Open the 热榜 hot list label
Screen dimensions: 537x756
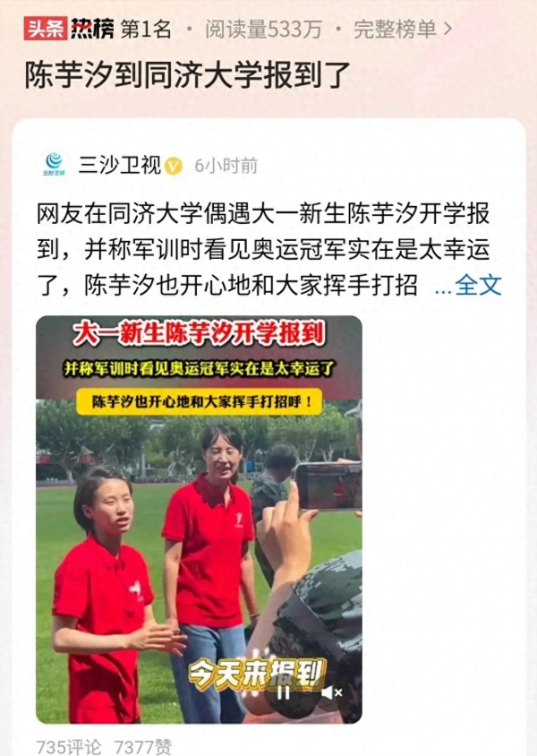(x=92, y=29)
